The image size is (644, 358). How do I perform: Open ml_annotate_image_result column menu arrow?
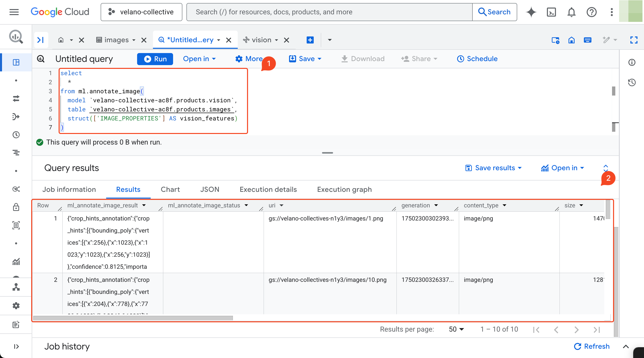click(x=144, y=205)
